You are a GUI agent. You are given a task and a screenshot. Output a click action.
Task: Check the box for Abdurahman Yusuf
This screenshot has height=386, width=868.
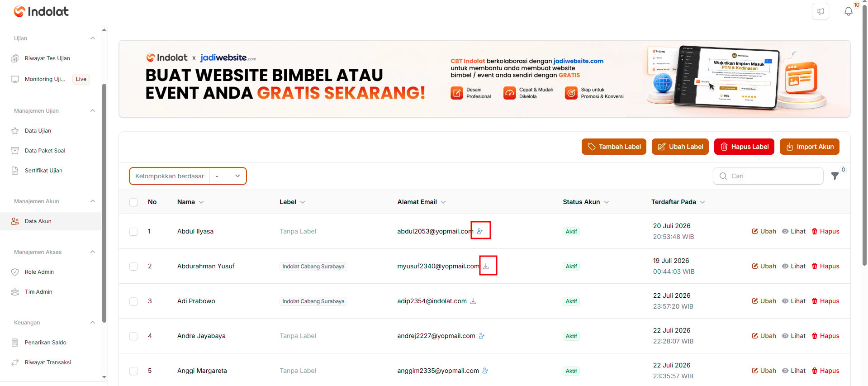click(133, 267)
